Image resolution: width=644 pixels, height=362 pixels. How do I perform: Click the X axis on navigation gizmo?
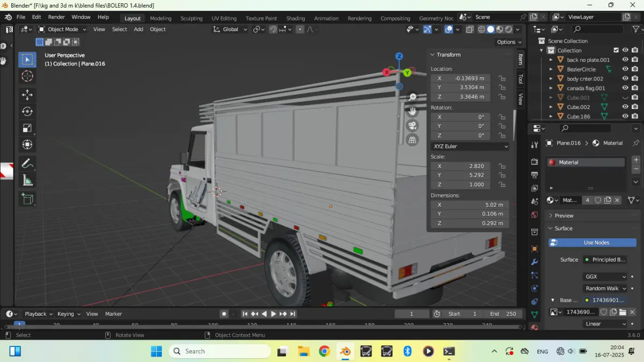387,72
